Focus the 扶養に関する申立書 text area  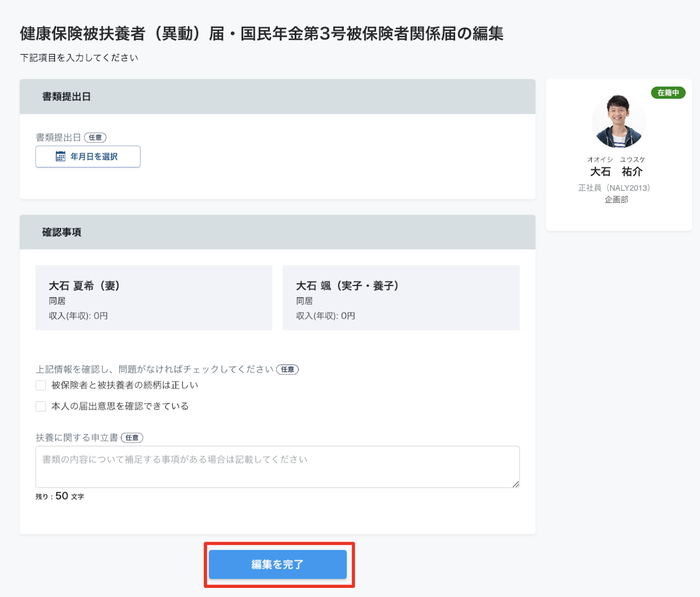tap(278, 467)
